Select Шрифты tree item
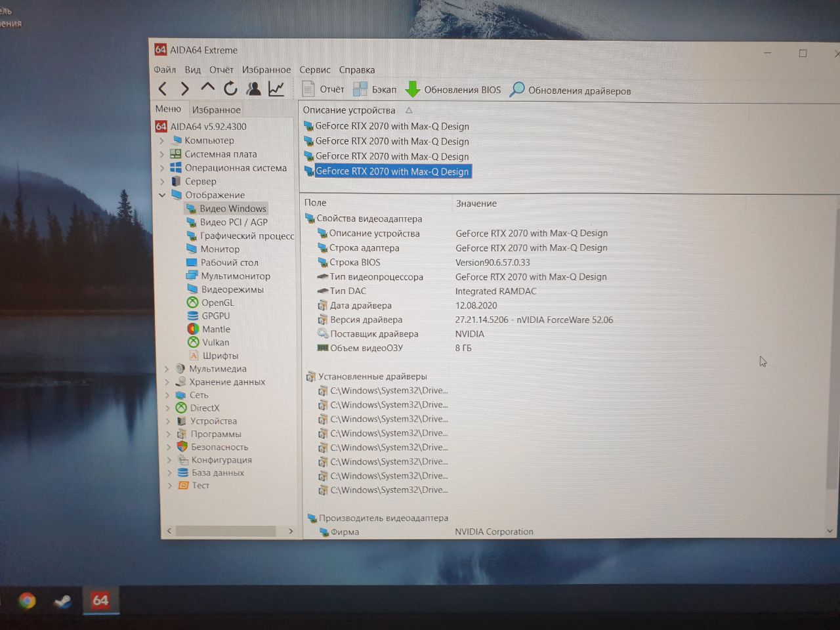 click(x=213, y=355)
